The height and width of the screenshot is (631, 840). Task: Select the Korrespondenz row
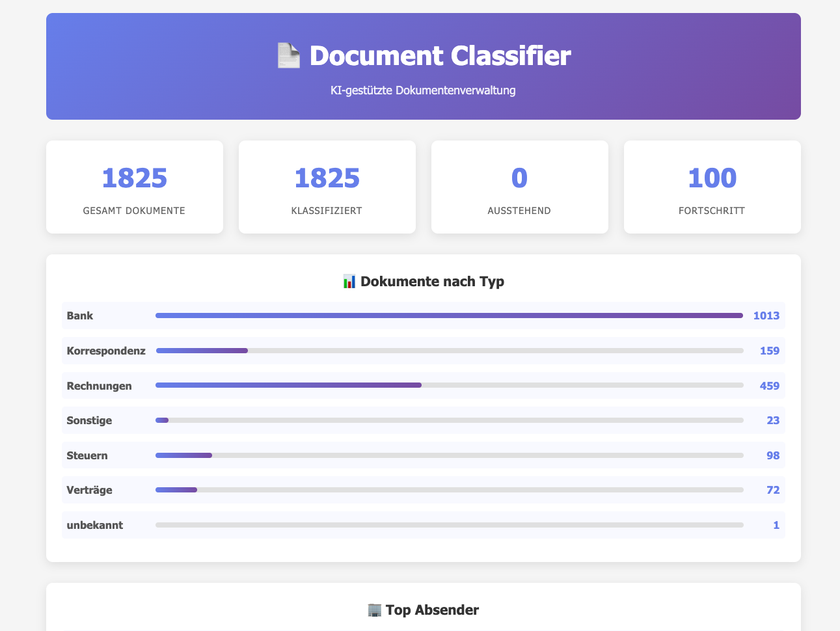(x=423, y=351)
